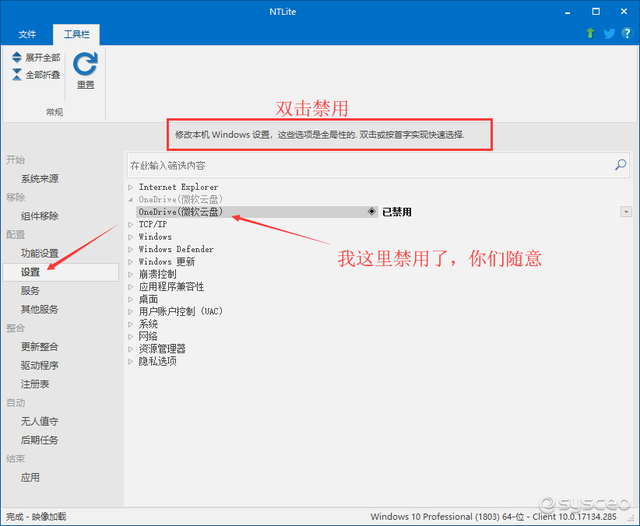This screenshot has width=640, height=526.
Task: Minimize the NTLite window
Action: (x=567, y=12)
